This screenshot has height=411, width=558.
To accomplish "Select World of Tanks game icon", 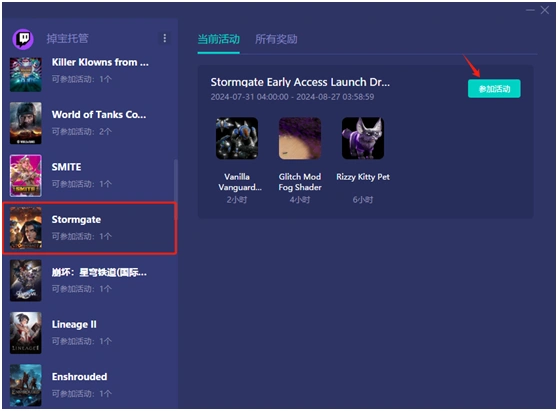I will point(26,123).
